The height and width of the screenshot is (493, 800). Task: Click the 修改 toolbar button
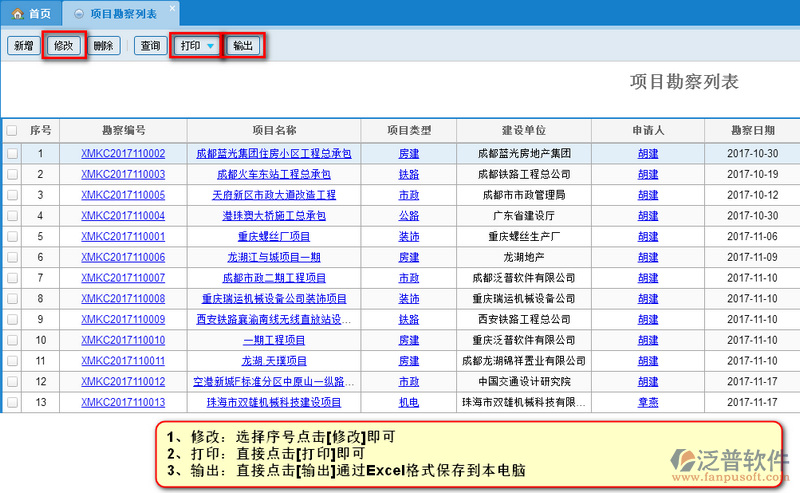click(x=64, y=46)
